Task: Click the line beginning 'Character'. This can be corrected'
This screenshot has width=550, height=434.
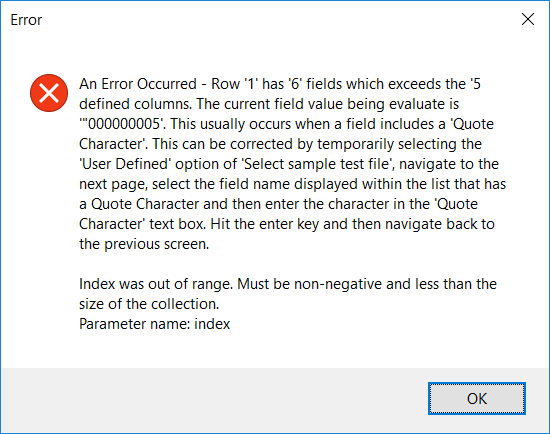Action: (x=280, y=144)
